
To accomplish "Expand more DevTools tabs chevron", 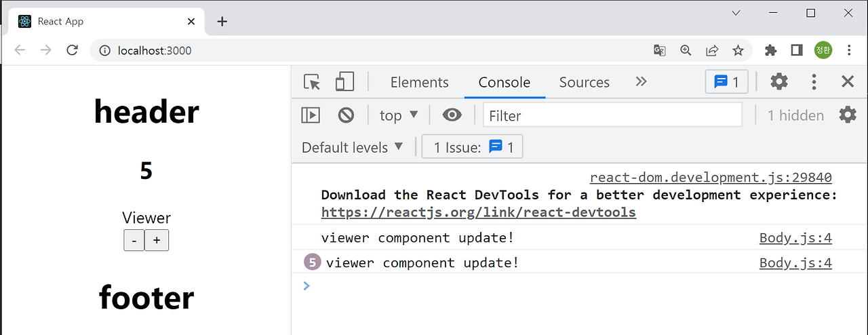I will click(x=641, y=82).
